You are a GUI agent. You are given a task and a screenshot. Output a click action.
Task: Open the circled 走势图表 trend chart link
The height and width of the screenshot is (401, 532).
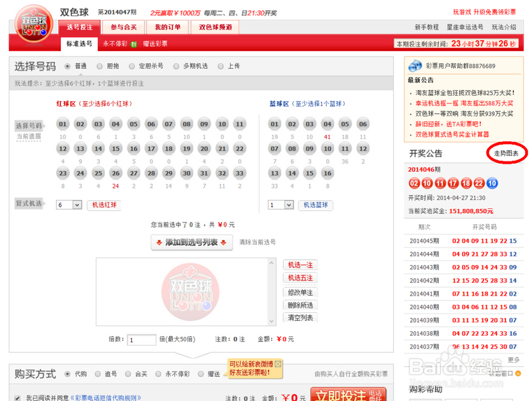pos(507,154)
